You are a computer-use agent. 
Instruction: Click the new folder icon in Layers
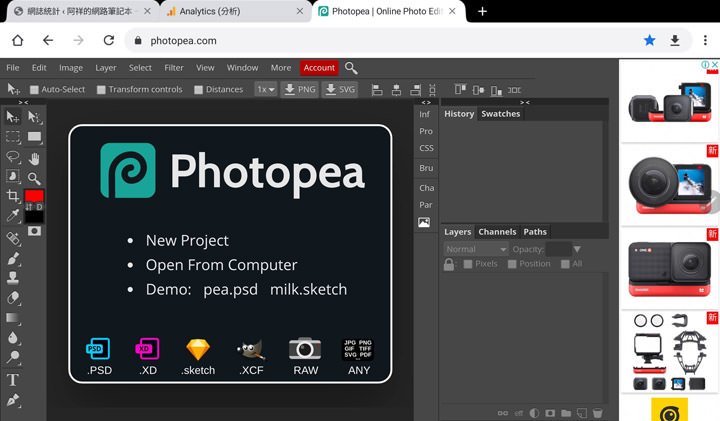(566, 413)
